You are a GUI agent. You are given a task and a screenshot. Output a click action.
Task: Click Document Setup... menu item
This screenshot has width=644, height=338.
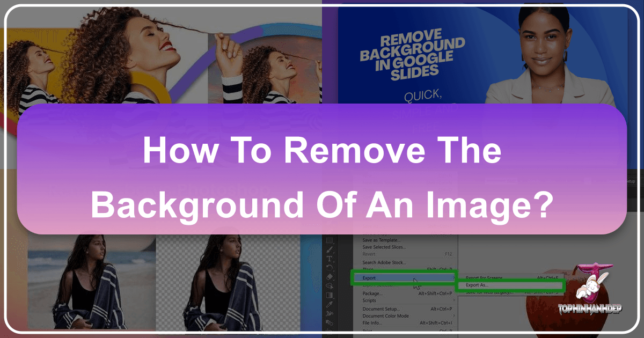[381, 308]
